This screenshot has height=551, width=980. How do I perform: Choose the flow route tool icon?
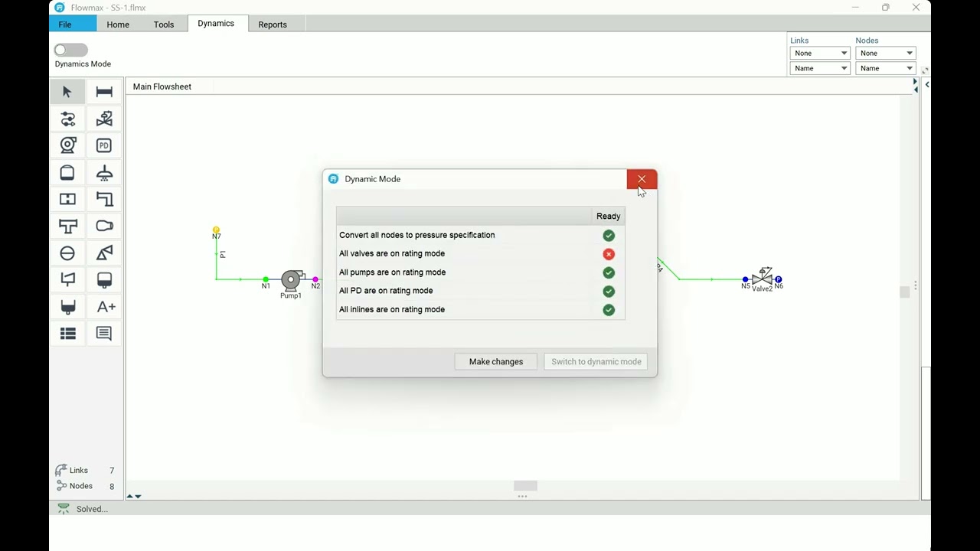click(67, 119)
